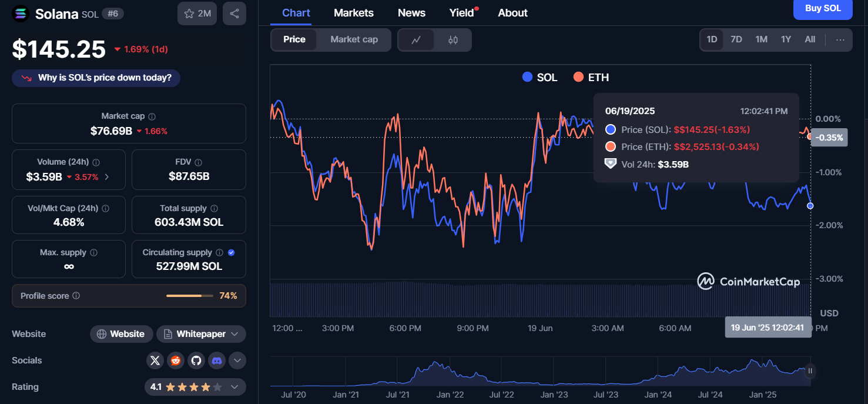Select the Price chart mode
Image resolution: width=868 pixels, height=404 pixels.
click(294, 39)
